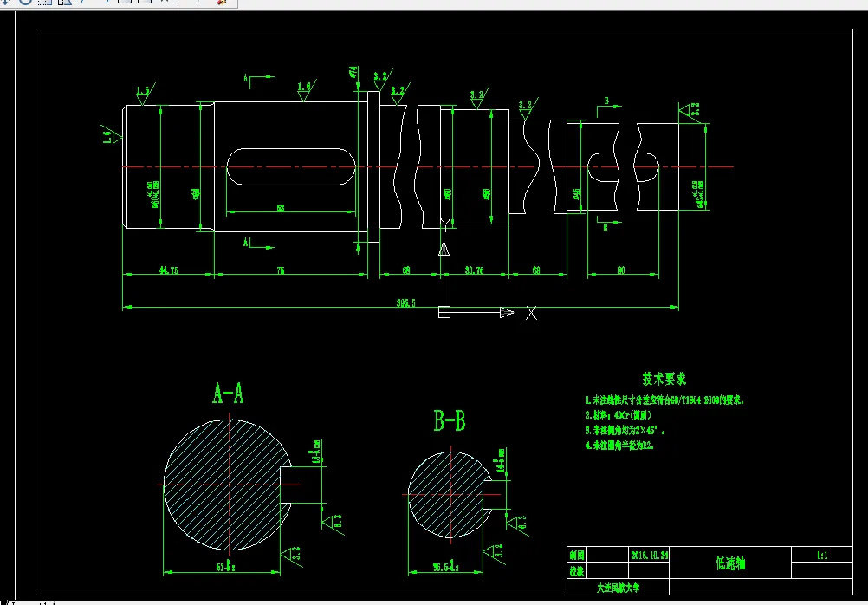This screenshot has height=605, width=868.
Task: Select the 校核 label cell
Action: 576,570
